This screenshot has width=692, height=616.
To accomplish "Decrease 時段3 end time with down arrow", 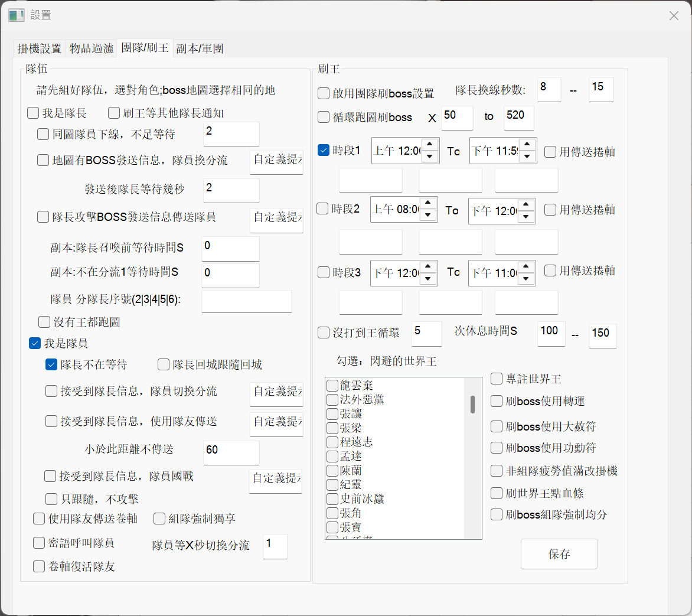I will [525, 279].
